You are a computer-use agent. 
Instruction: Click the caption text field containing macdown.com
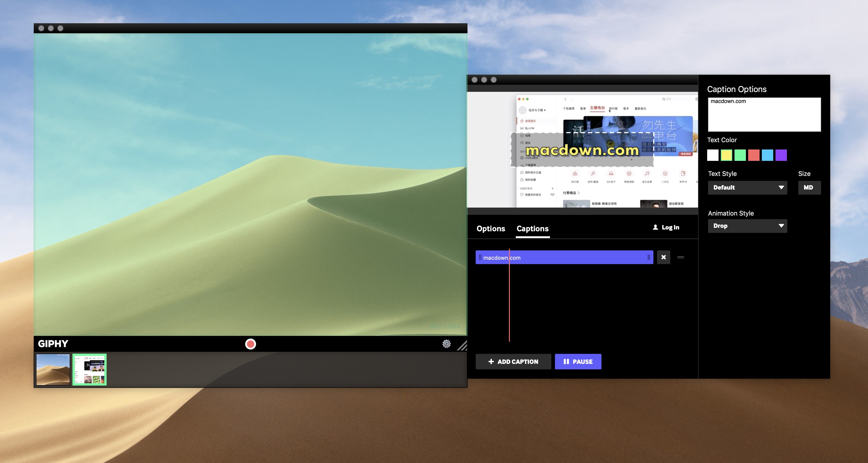tap(764, 115)
